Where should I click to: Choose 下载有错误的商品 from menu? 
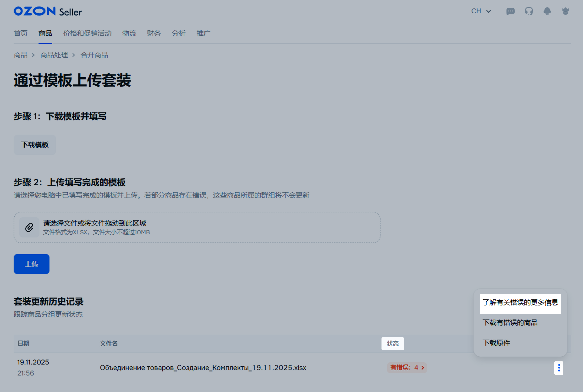click(x=510, y=323)
